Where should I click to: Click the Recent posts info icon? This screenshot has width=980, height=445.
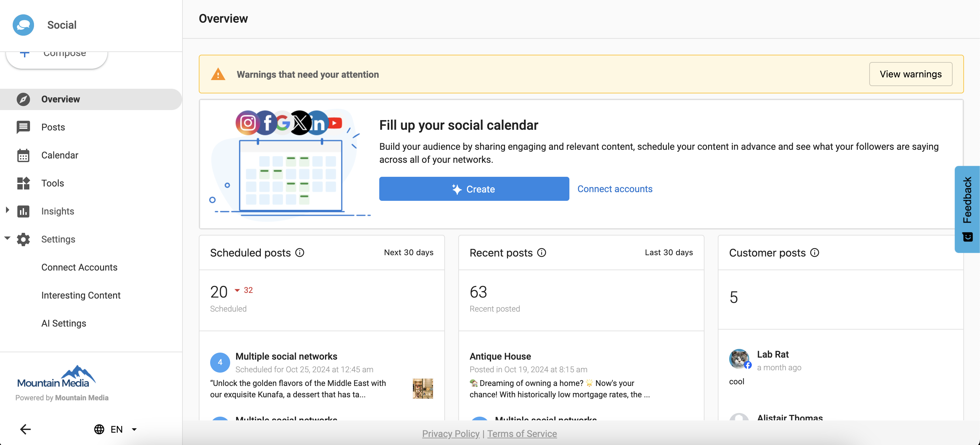click(x=541, y=253)
